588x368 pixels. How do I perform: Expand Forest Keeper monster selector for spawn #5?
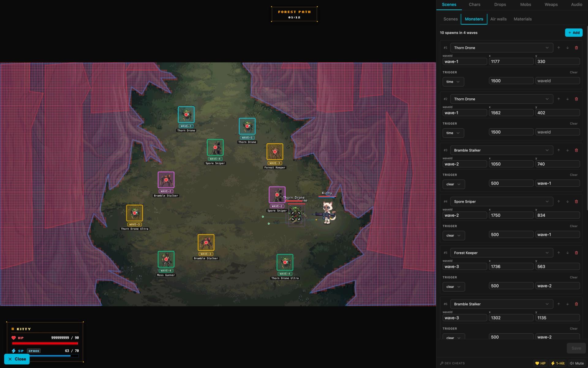click(x=501, y=253)
